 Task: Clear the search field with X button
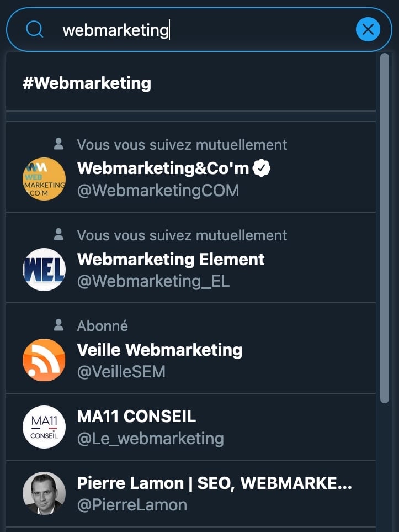coord(368,29)
